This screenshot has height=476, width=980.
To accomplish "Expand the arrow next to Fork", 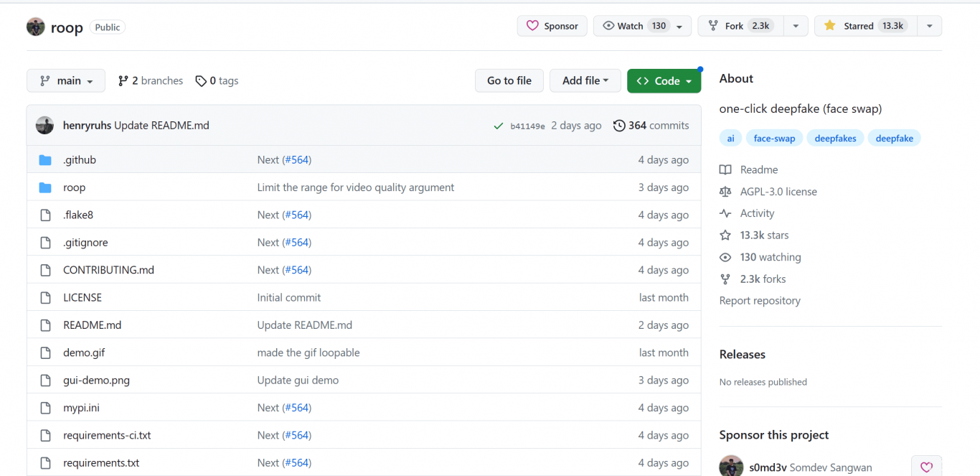I will coord(796,26).
